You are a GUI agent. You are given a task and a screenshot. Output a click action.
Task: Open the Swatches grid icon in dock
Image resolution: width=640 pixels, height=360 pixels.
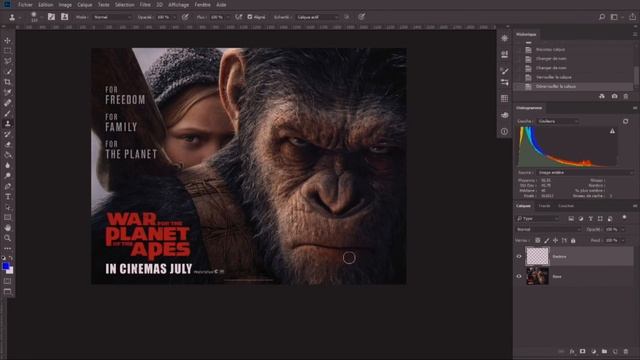pyautogui.click(x=504, y=98)
